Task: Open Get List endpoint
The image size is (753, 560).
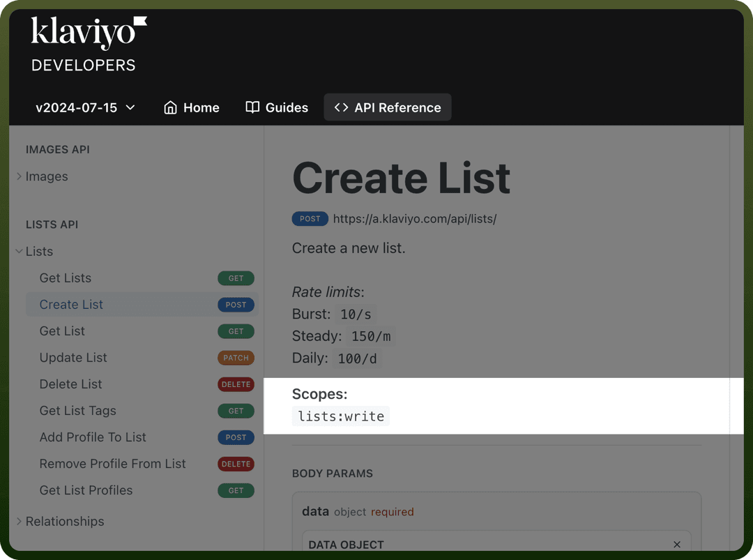Action: point(62,331)
